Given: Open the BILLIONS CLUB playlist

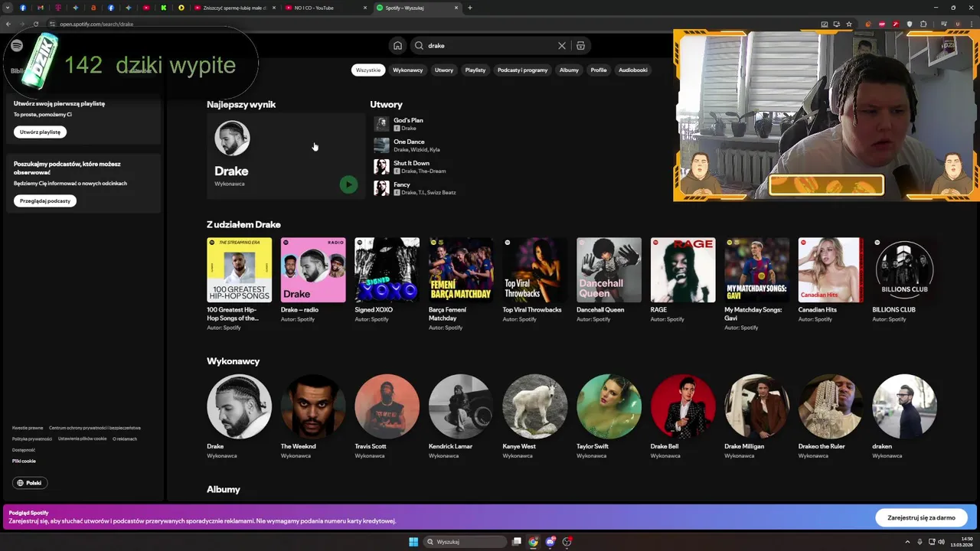Looking at the screenshot, I should pyautogui.click(x=904, y=270).
